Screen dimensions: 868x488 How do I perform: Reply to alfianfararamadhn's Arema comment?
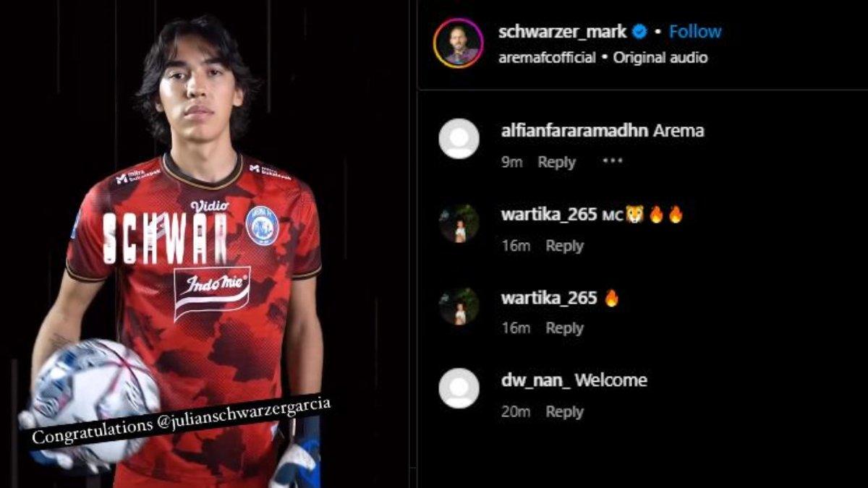point(557,163)
